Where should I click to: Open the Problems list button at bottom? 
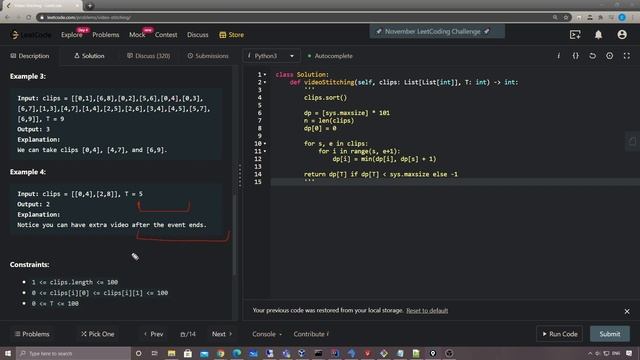tap(32, 334)
